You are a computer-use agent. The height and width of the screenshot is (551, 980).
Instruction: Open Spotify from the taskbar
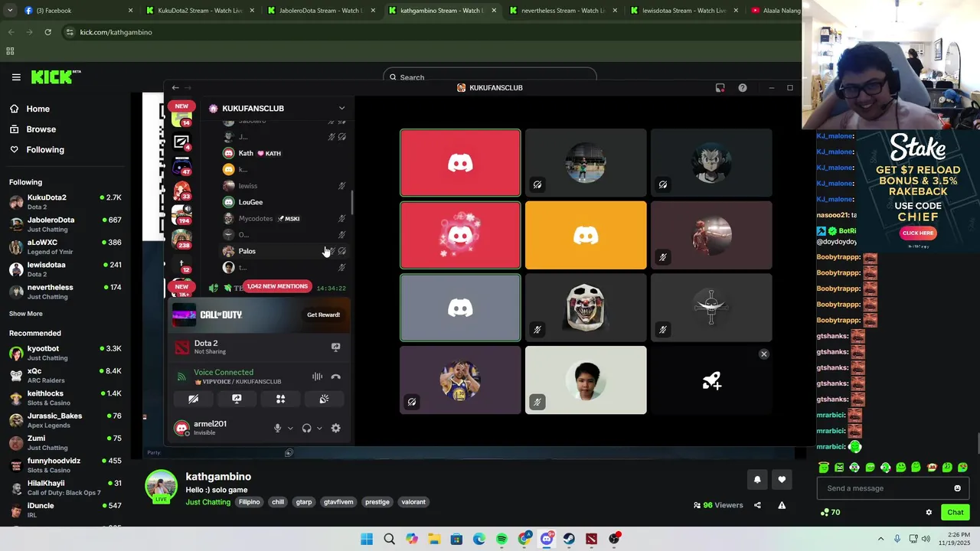[501, 540]
